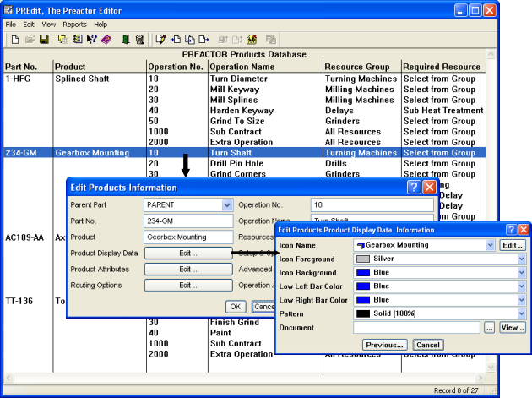Click the trash can toolbar icon
The height and width of the screenshot is (398, 532).
click(140, 40)
